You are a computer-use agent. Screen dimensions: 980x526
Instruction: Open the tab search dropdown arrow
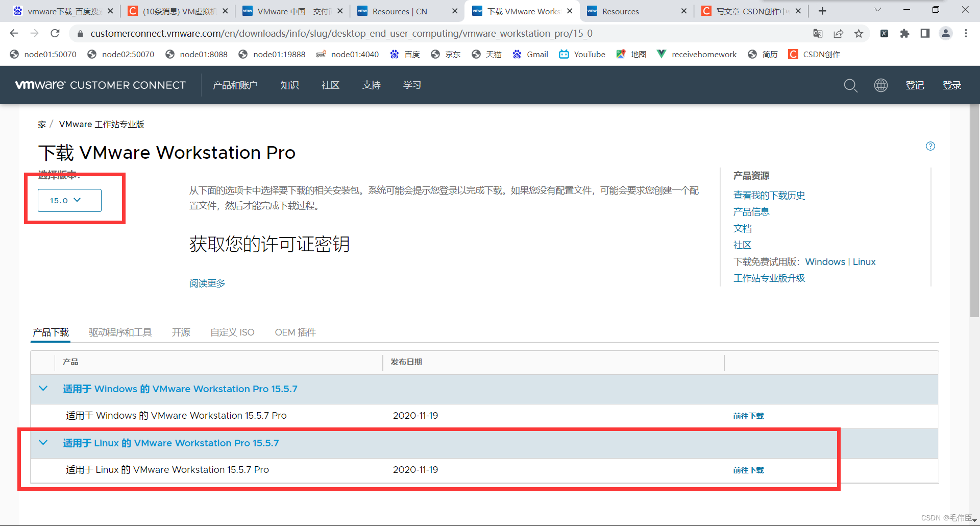[x=877, y=10]
